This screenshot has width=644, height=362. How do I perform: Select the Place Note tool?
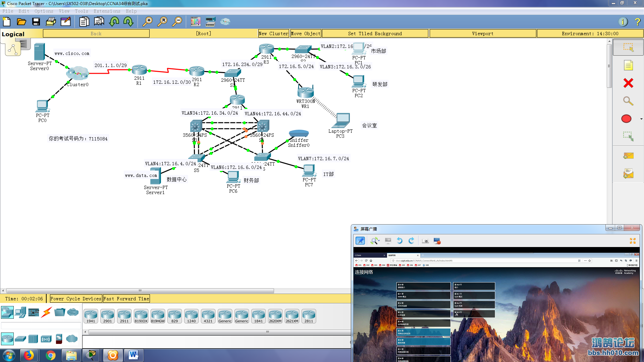628,65
